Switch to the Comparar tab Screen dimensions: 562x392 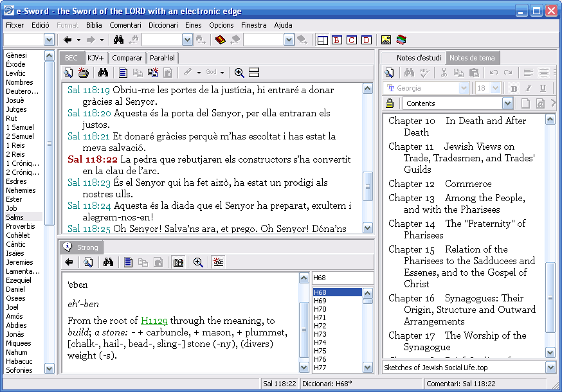[127, 58]
